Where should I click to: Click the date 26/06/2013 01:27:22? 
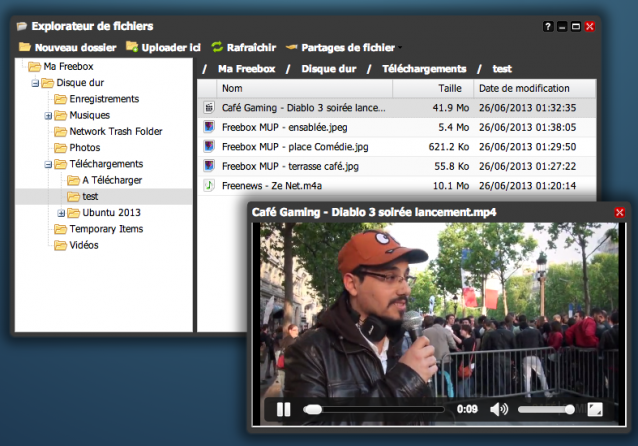click(x=527, y=166)
